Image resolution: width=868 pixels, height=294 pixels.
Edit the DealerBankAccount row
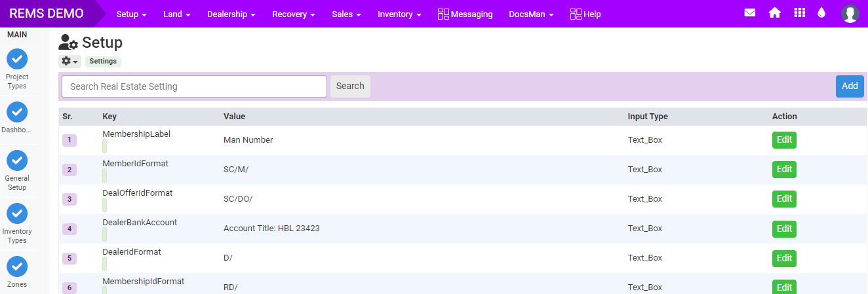tap(784, 229)
